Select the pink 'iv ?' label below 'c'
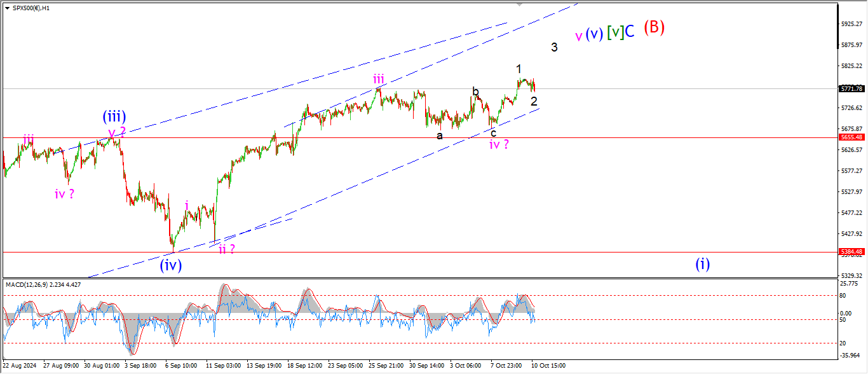This screenshot has width=868, height=374. [499, 144]
